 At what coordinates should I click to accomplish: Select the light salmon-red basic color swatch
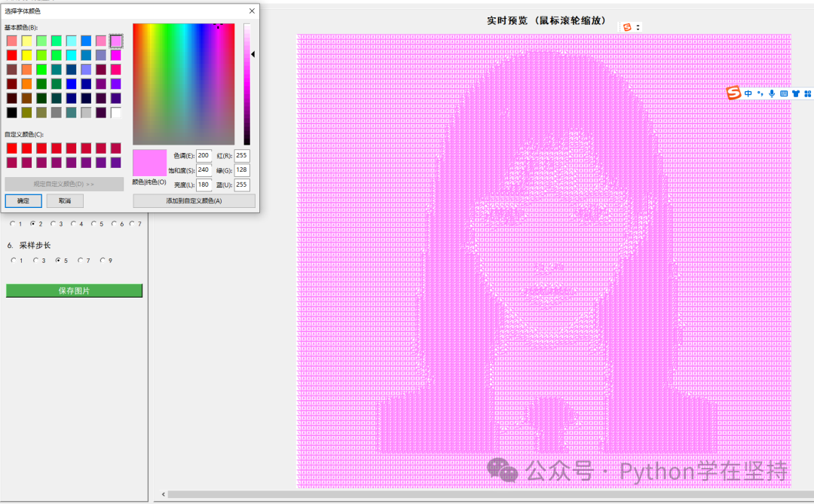12,41
